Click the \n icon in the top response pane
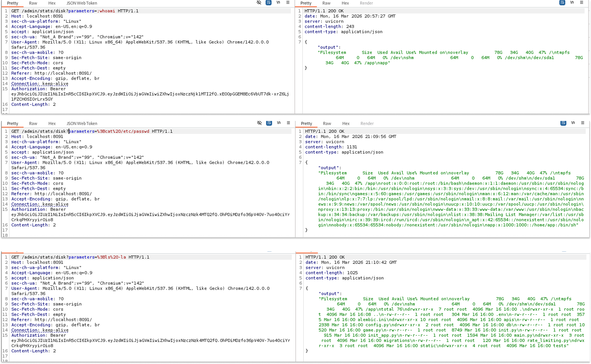 tap(572, 2)
